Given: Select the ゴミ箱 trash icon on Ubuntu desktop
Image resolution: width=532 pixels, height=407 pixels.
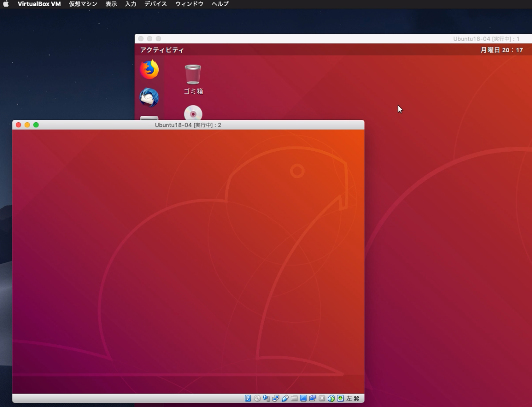Looking at the screenshot, I should pos(193,79).
